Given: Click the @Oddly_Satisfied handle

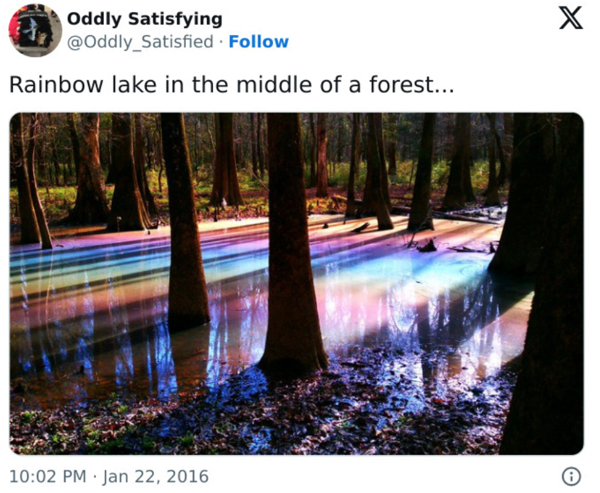Looking at the screenshot, I should tap(140, 42).
